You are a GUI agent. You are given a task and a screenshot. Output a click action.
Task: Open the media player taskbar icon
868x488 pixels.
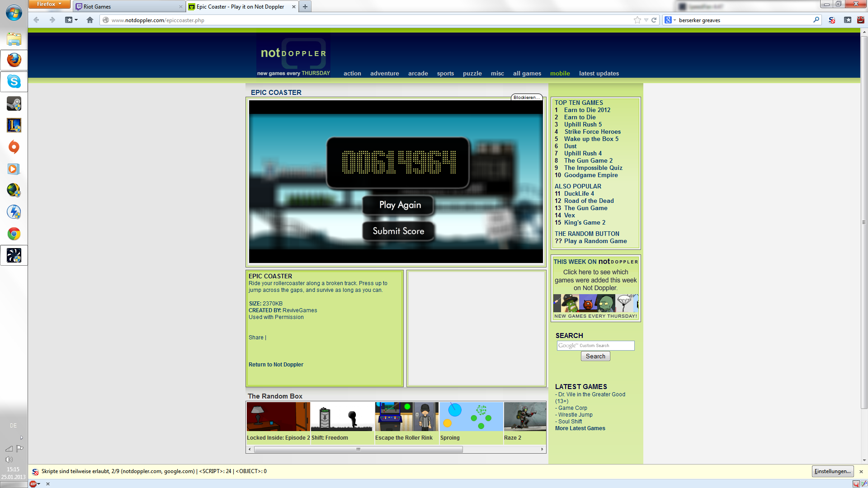tap(14, 169)
